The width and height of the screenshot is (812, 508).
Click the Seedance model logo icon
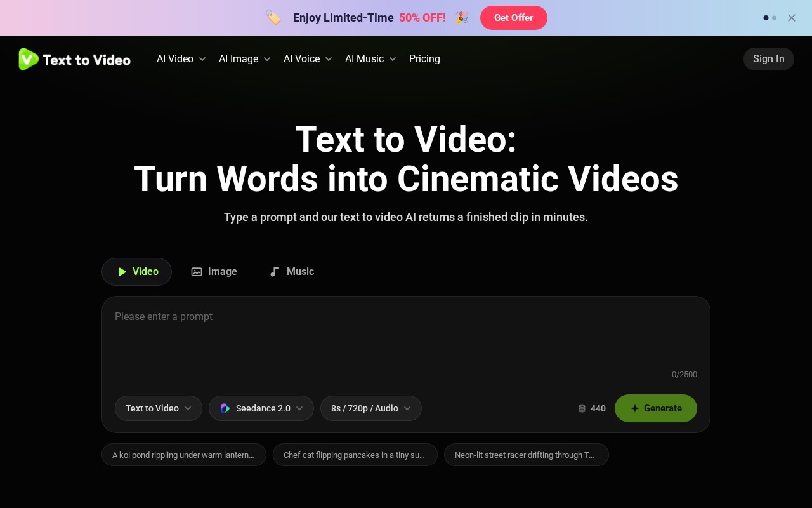(x=225, y=408)
